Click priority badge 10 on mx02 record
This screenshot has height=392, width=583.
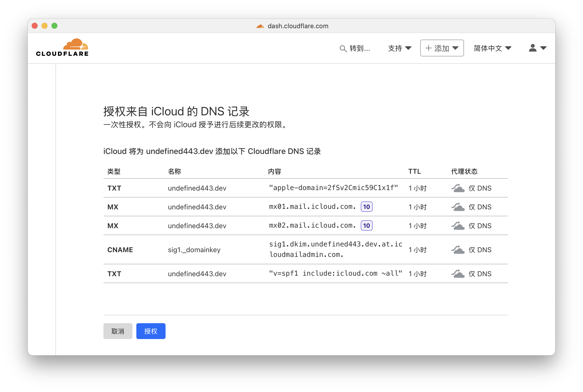pos(366,225)
